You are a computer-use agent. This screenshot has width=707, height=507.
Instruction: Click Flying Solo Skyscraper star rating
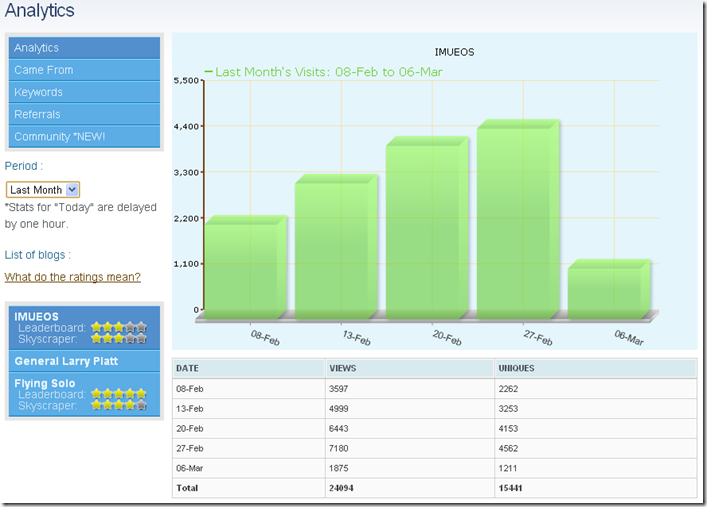tap(119, 405)
